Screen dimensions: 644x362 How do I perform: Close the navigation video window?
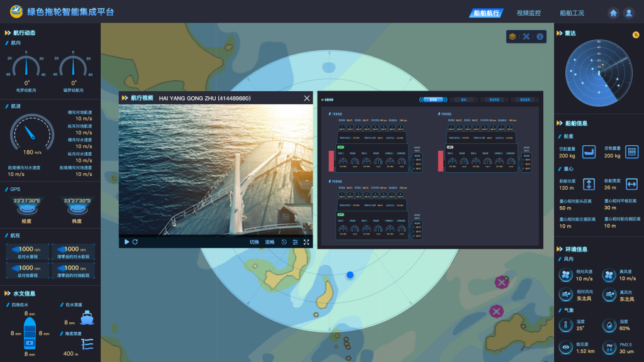307,98
